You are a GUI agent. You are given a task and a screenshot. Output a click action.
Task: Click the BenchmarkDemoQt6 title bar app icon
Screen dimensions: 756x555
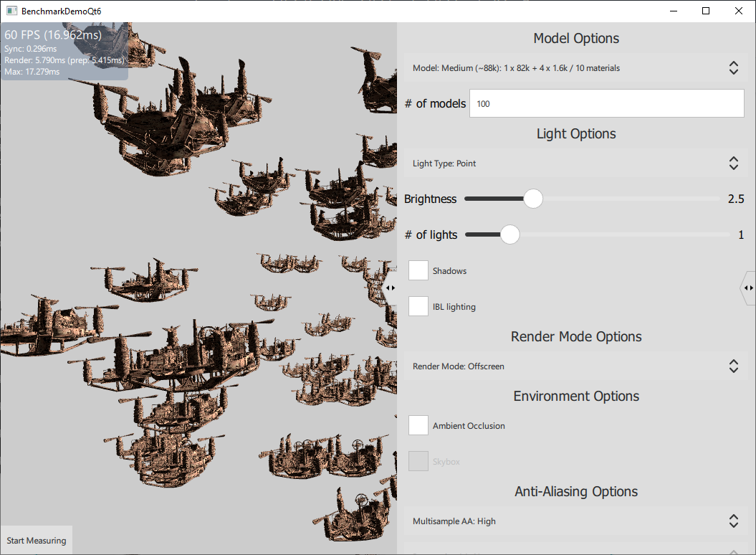point(11,11)
